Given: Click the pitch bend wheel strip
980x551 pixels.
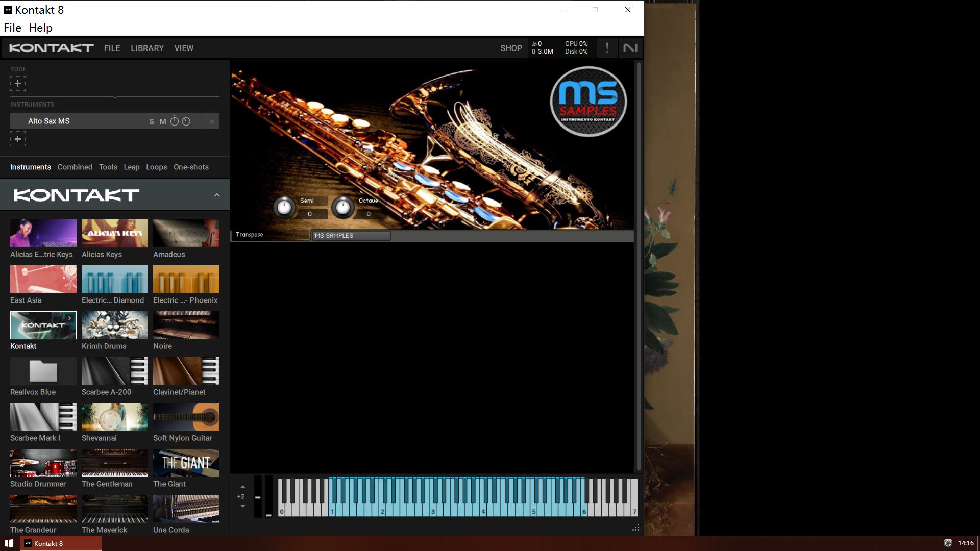Looking at the screenshot, I should pyautogui.click(x=258, y=496).
